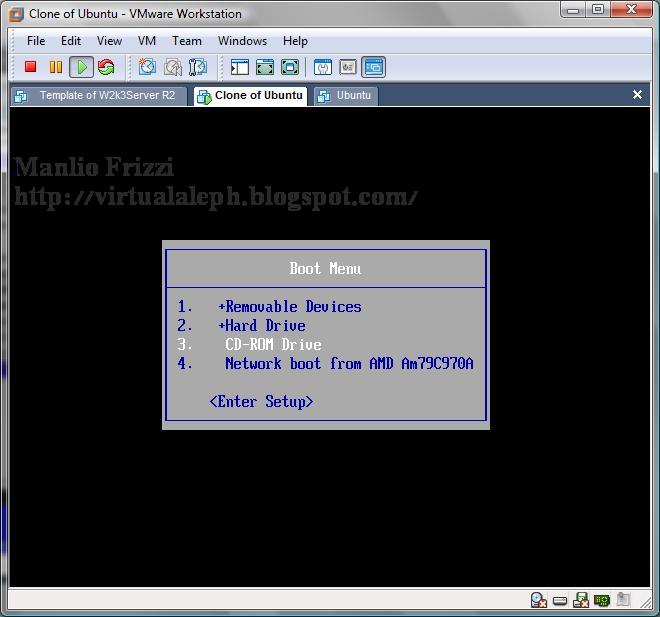
Task: Open Summary view toolbar icon
Action: [x=323, y=67]
